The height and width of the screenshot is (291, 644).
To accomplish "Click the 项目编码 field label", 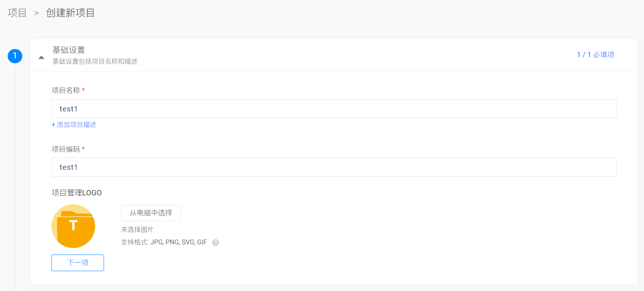I will 66,149.
